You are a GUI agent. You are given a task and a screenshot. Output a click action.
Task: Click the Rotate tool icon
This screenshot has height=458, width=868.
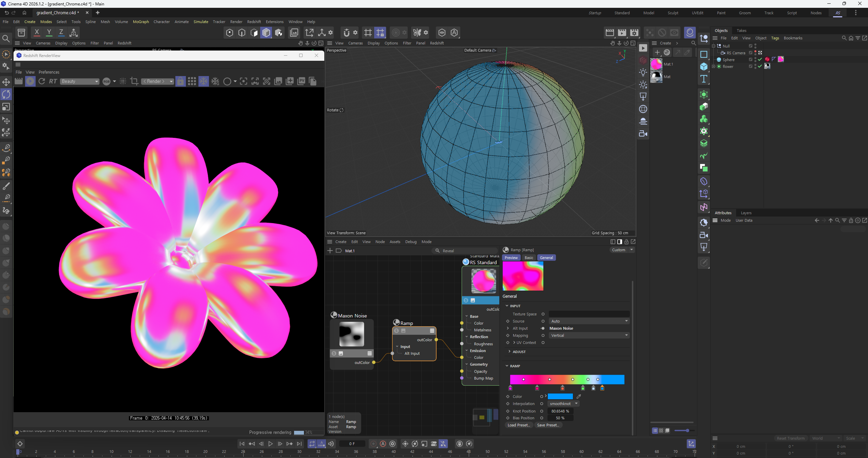point(6,94)
